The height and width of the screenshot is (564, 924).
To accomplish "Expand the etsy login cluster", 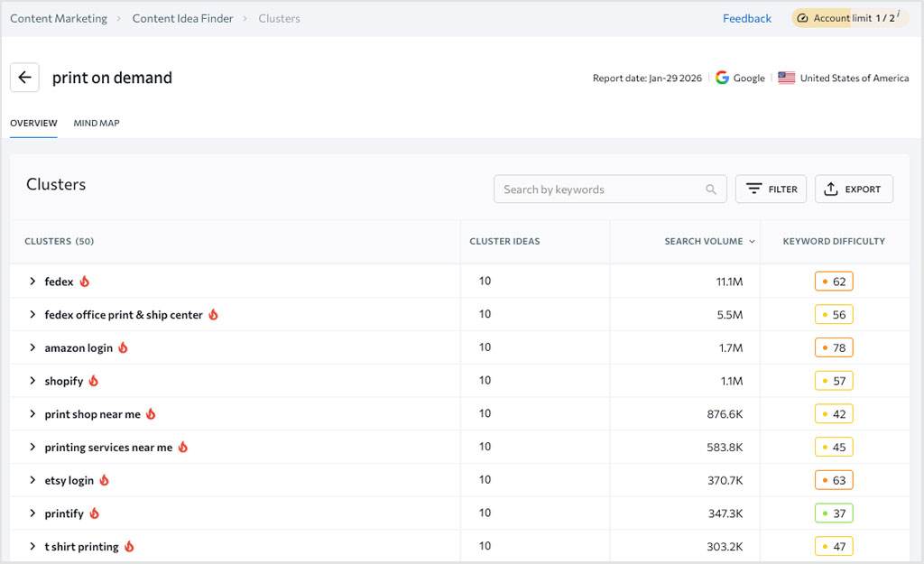I will click(x=33, y=480).
